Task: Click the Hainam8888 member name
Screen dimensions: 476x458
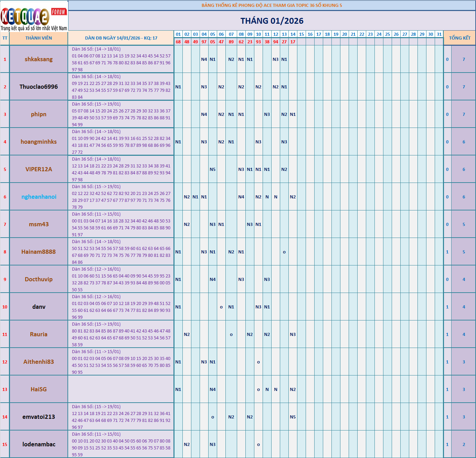Action: (x=39, y=252)
